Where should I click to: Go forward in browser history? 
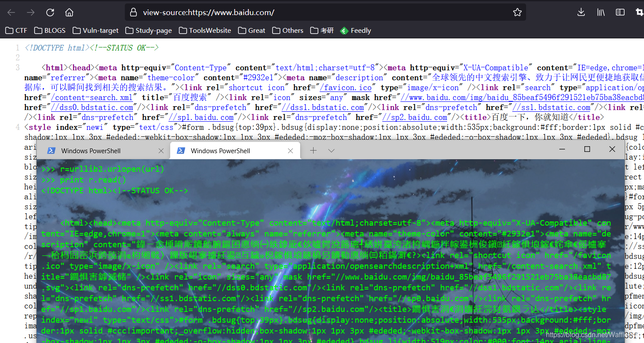31,13
